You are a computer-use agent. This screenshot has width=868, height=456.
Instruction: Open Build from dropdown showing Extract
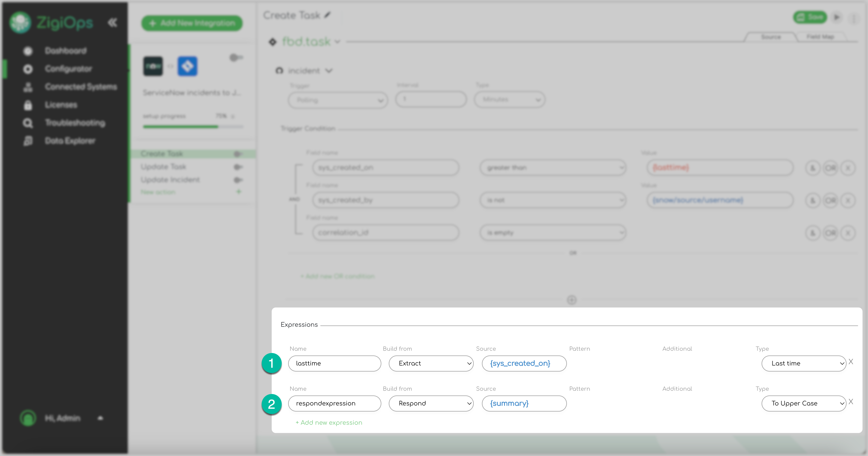point(431,363)
